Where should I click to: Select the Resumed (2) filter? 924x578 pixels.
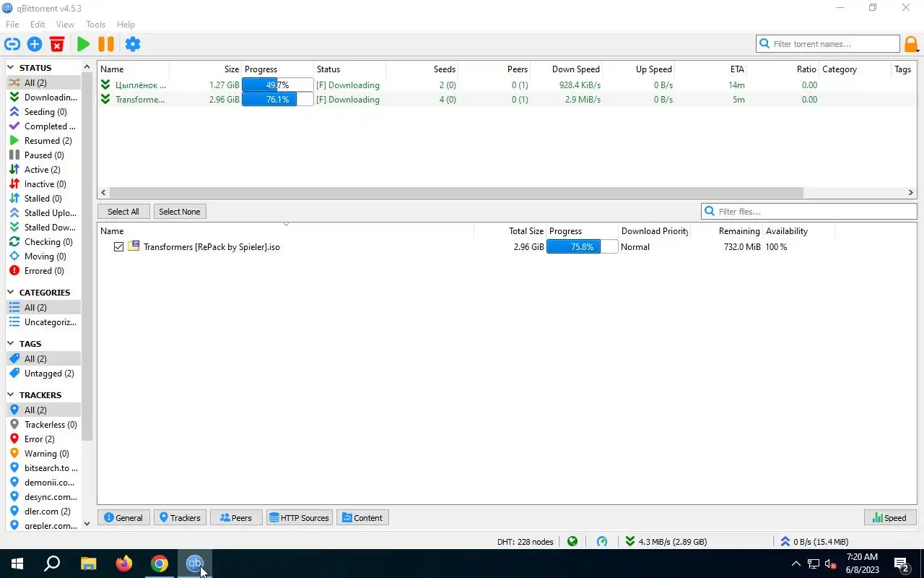[x=43, y=141]
